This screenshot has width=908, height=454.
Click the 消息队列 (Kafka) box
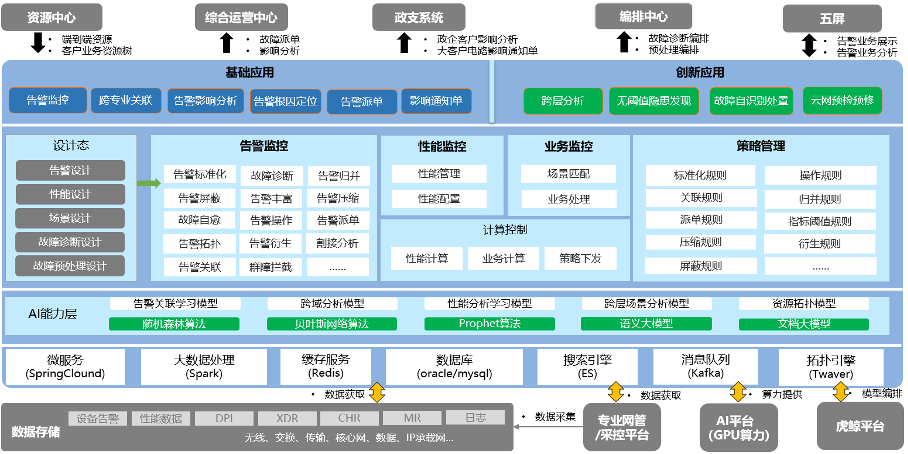(x=705, y=367)
